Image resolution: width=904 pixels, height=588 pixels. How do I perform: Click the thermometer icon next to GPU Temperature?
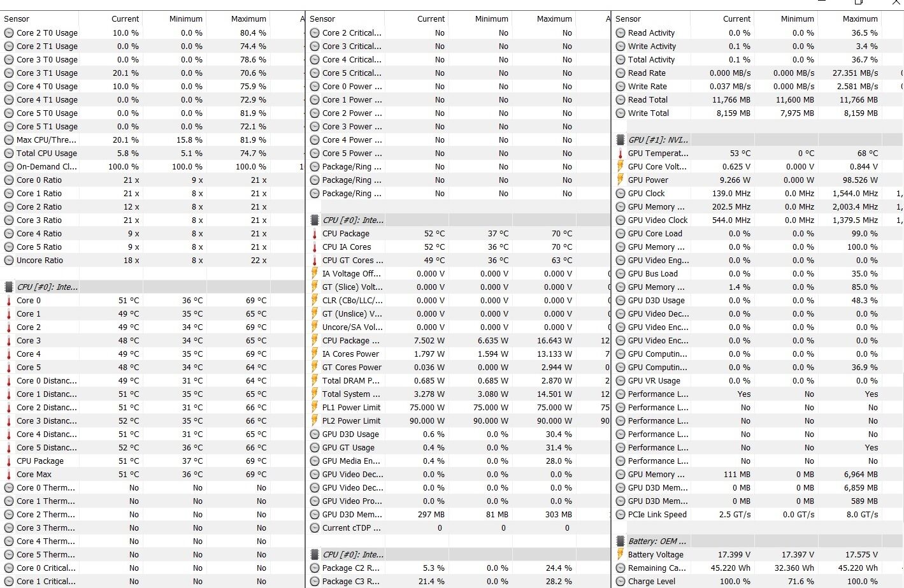point(621,154)
